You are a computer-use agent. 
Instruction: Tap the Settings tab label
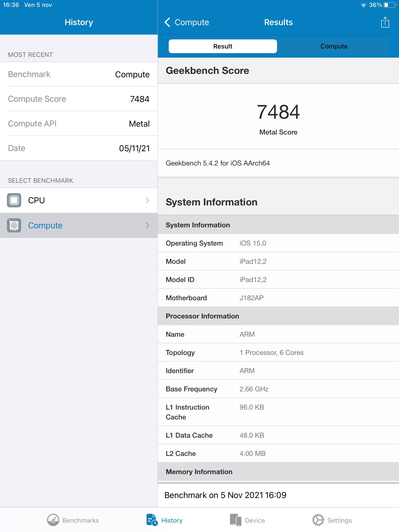click(339, 520)
